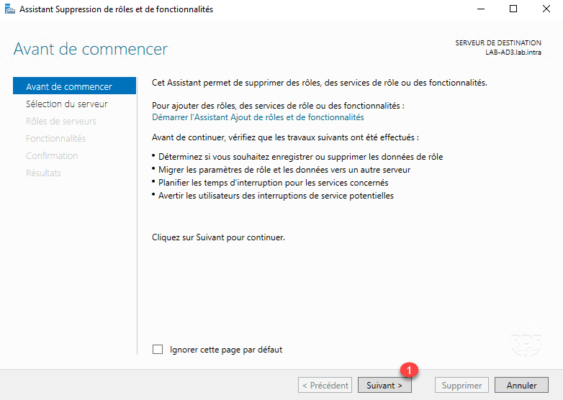The height and width of the screenshot is (400, 563).
Task: Select the Confirmation step
Action: (52, 155)
